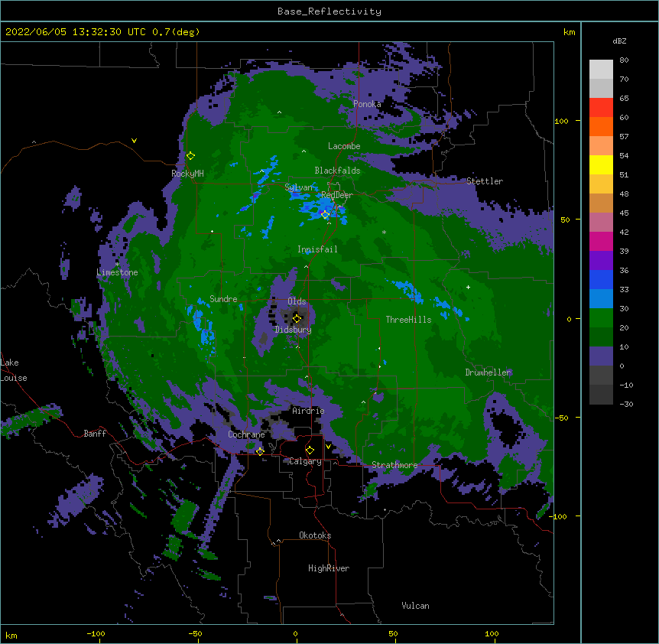659x644 pixels.
Task: Click the RedDeer city label
Action: click(x=336, y=195)
